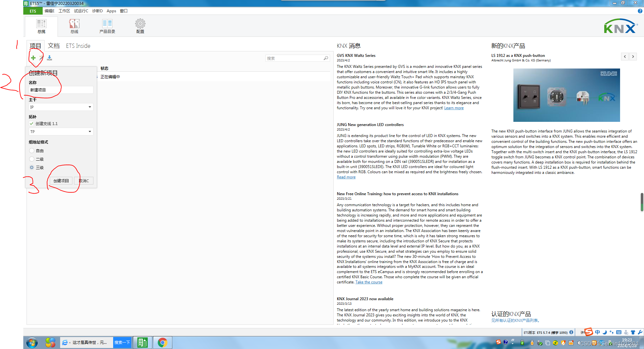
Task: Open the 诊断D menu
Action: tap(97, 11)
